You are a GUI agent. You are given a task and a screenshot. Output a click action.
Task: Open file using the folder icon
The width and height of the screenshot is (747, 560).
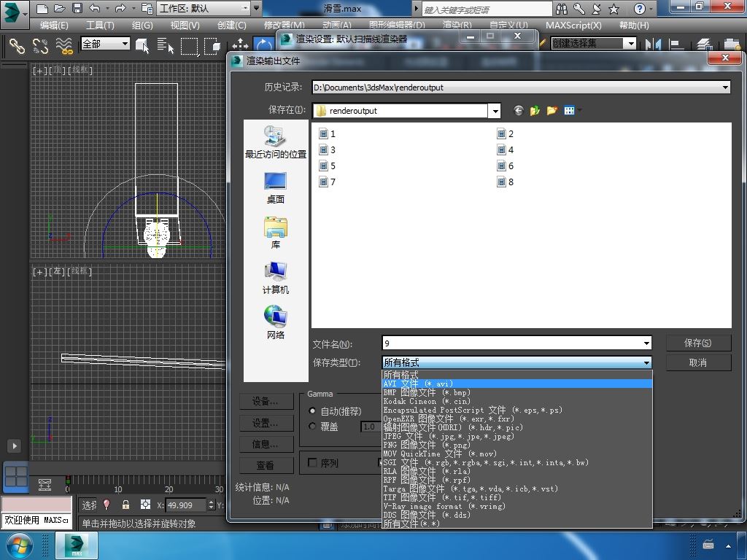tap(59, 8)
